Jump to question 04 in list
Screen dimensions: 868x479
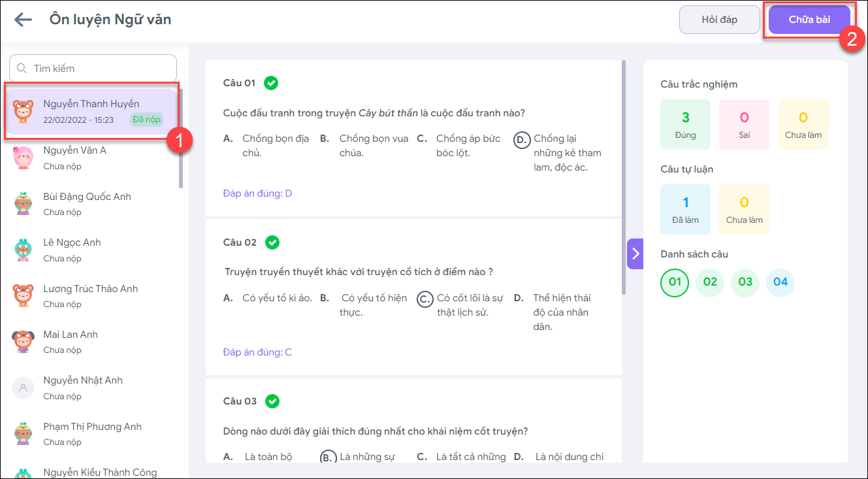(780, 282)
